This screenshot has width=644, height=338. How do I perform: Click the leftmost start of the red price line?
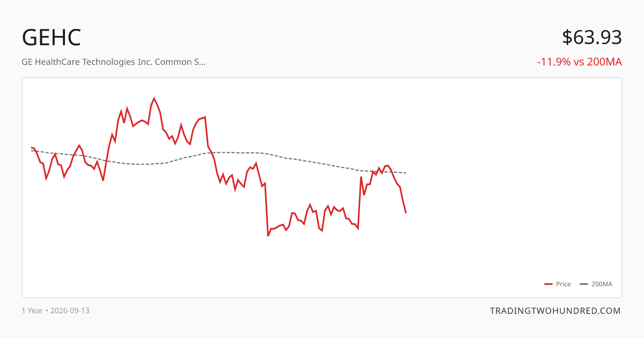(32, 148)
